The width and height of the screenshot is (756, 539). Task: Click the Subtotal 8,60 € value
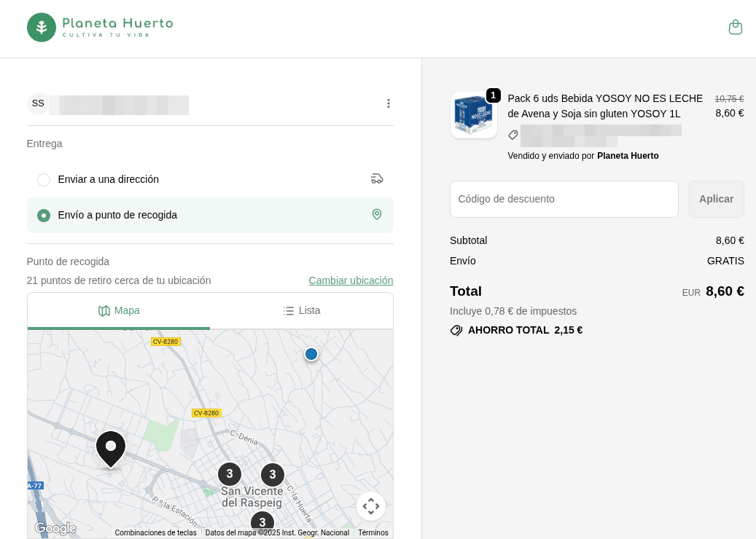tap(730, 240)
